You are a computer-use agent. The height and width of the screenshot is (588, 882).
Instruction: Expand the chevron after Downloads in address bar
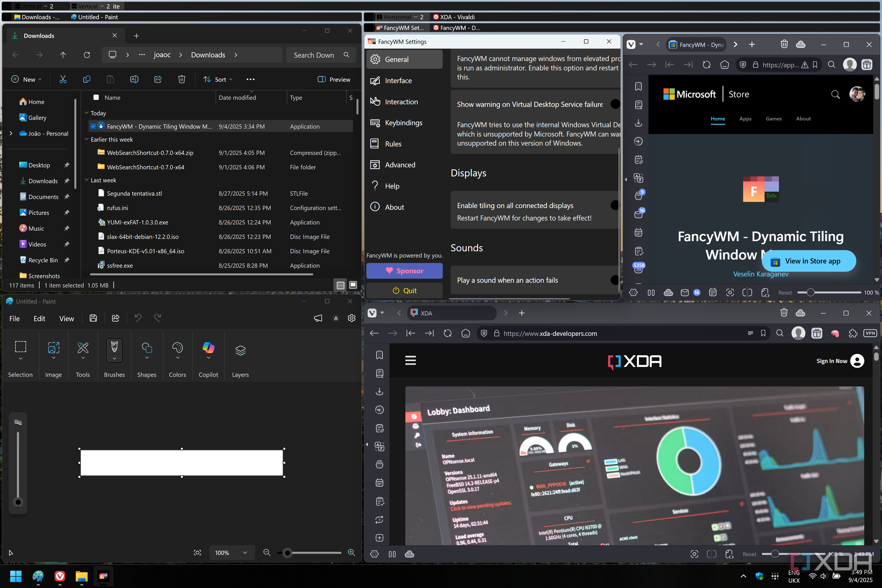[x=235, y=55]
